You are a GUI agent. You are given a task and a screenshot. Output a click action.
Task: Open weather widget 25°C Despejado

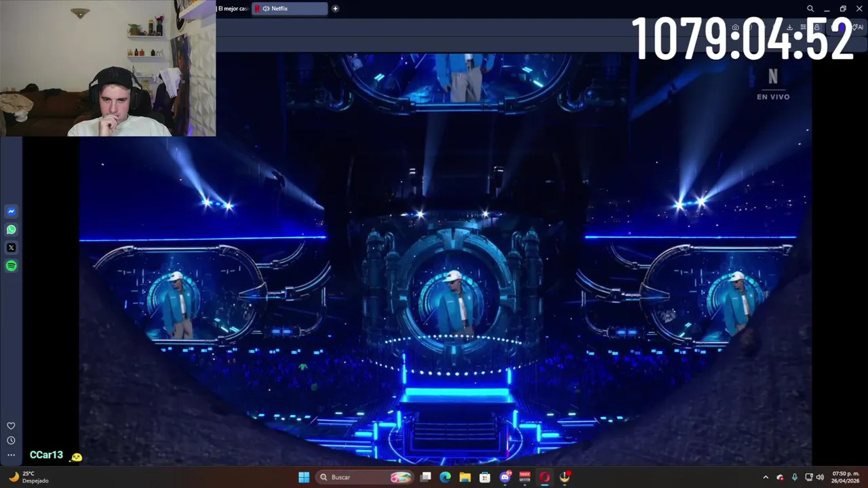[31, 477]
